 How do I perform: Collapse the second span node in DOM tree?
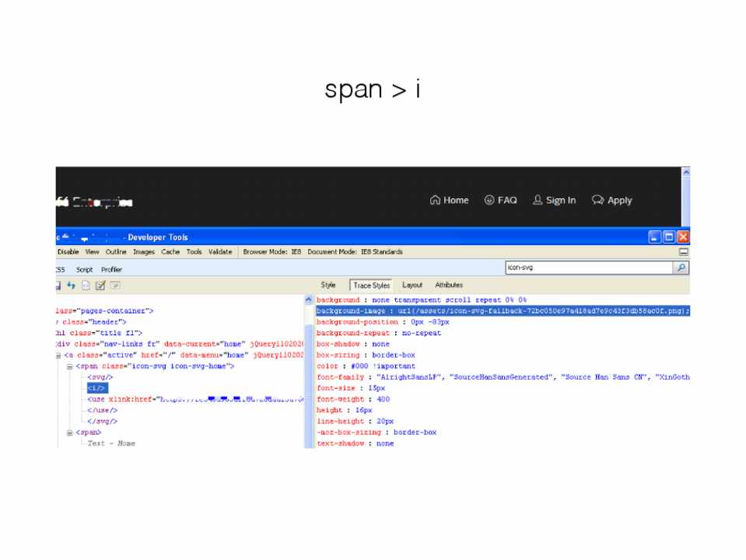click(x=69, y=432)
